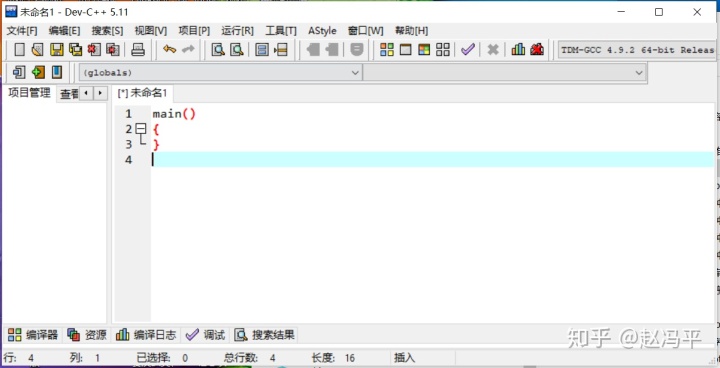The height and width of the screenshot is (368, 720).
Task: Click the Compile & Run icon
Action: click(424, 50)
